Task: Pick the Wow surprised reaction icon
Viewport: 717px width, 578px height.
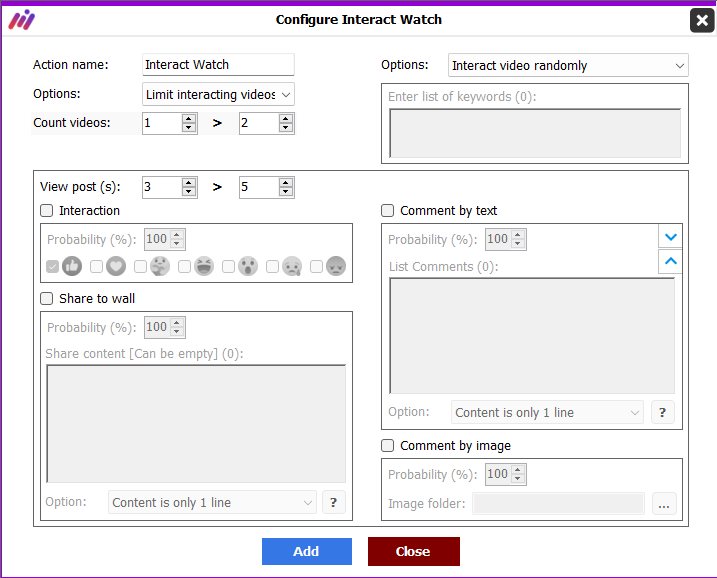Action: click(248, 266)
